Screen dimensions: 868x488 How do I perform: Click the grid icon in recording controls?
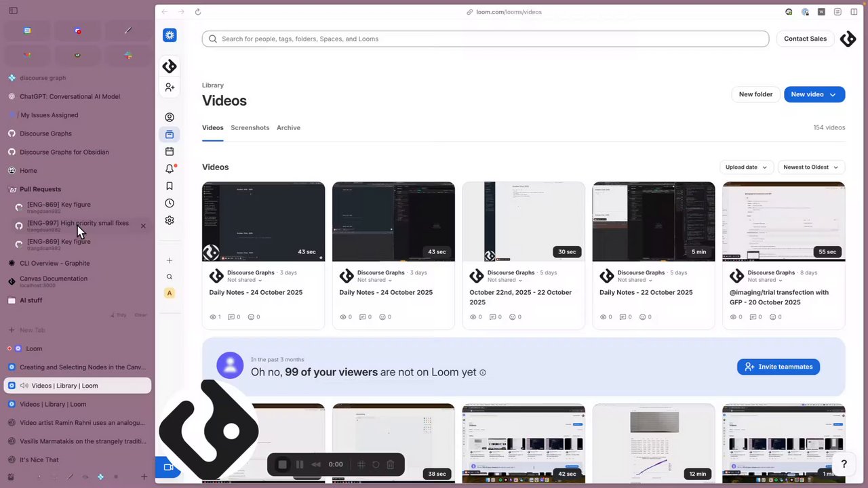(361, 464)
